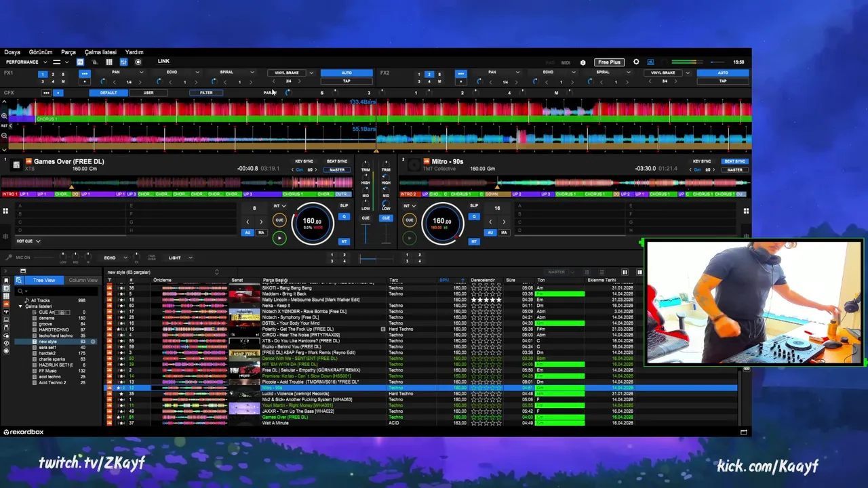
Task: Toggle deck 2 MT master tempo
Action: pos(474,241)
